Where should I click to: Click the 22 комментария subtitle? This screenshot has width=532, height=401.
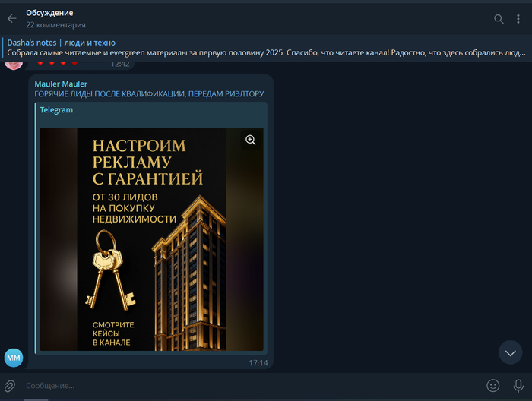[55, 25]
